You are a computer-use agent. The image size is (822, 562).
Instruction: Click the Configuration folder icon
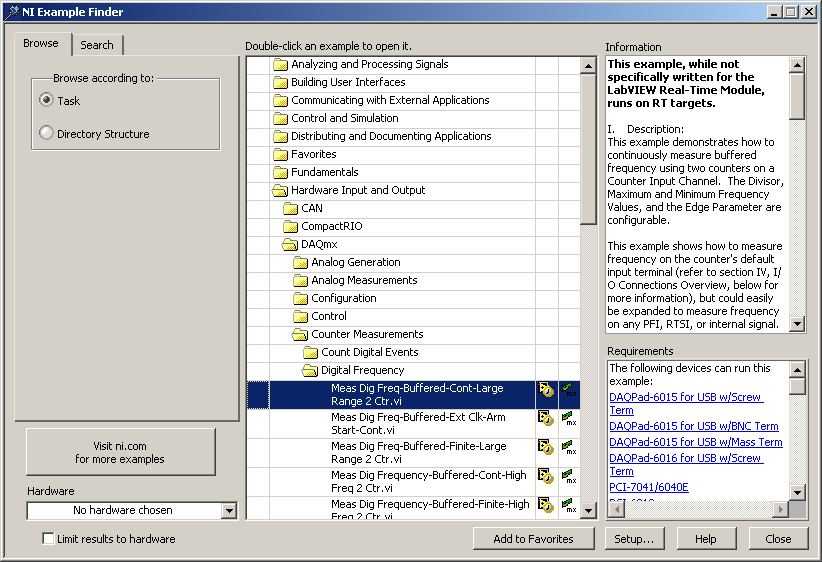(x=300, y=298)
